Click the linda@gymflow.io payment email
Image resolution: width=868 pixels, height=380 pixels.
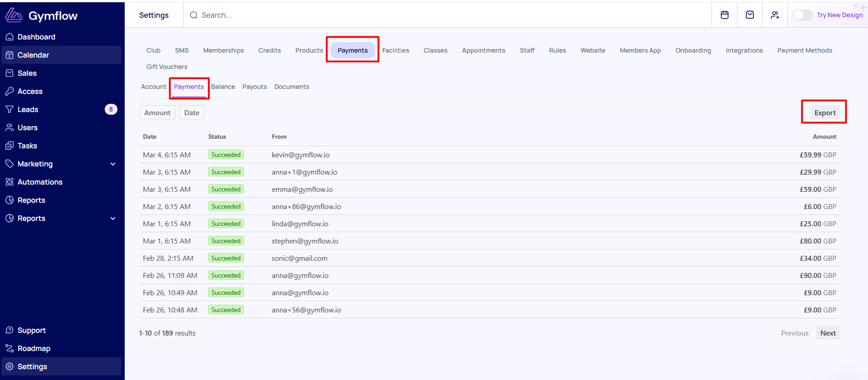tap(300, 224)
